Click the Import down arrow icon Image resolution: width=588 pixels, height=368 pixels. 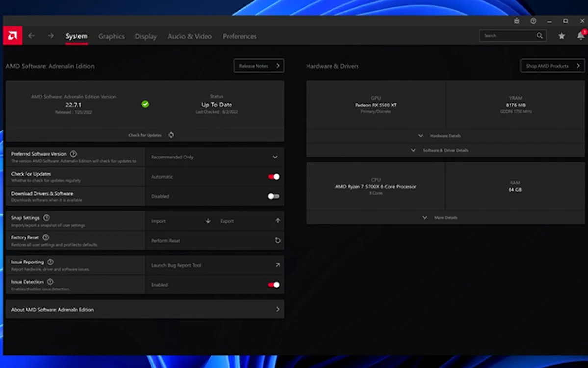(x=208, y=221)
